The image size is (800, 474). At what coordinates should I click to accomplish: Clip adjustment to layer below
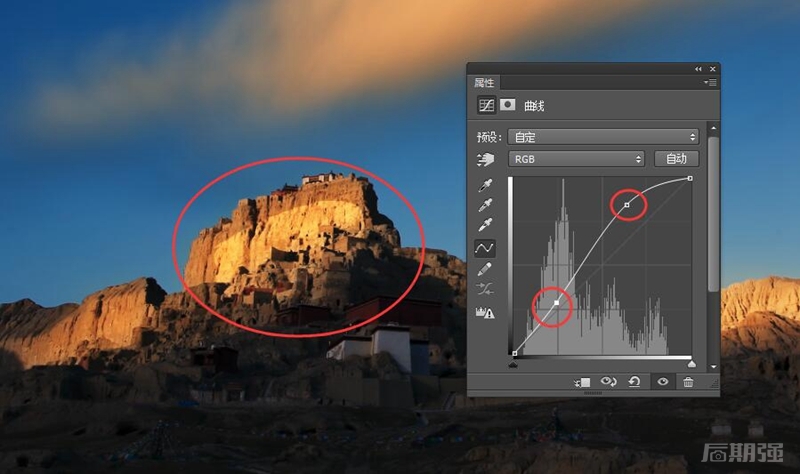click(582, 382)
